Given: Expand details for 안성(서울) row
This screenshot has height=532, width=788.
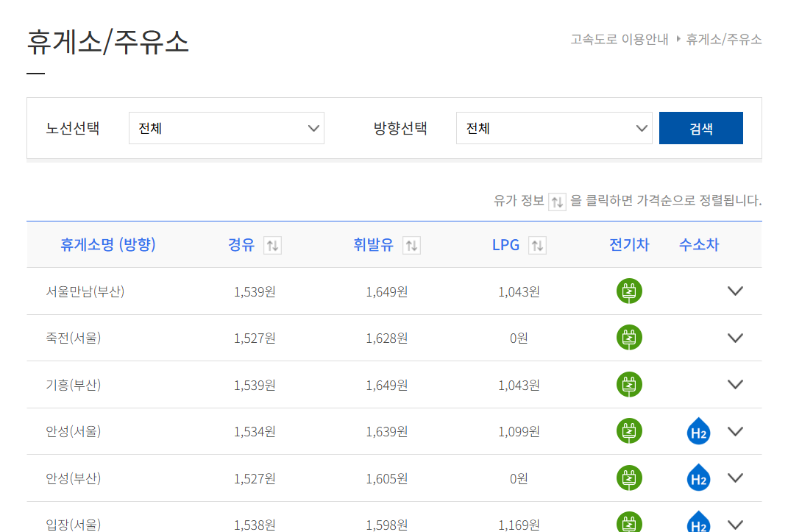Looking at the screenshot, I should (x=735, y=431).
